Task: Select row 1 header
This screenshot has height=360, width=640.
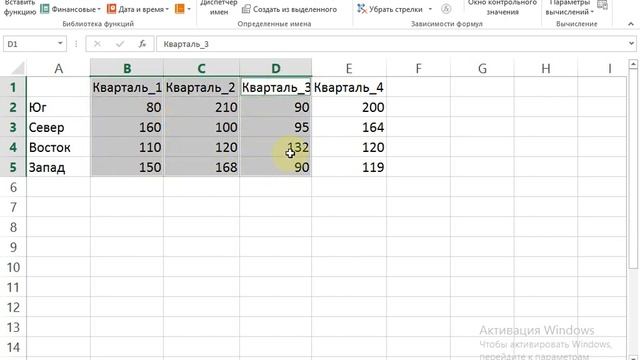Action: [x=13, y=87]
